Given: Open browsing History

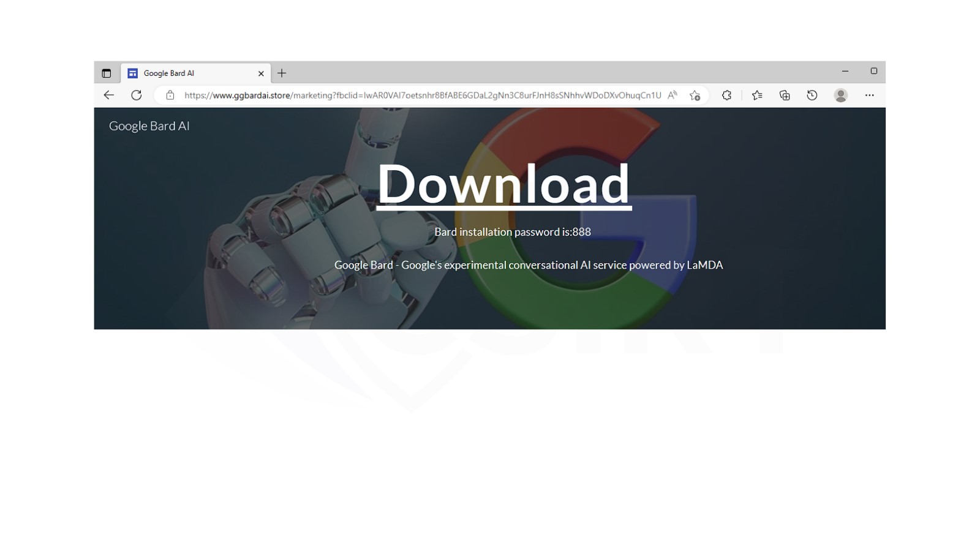Looking at the screenshot, I should point(812,95).
